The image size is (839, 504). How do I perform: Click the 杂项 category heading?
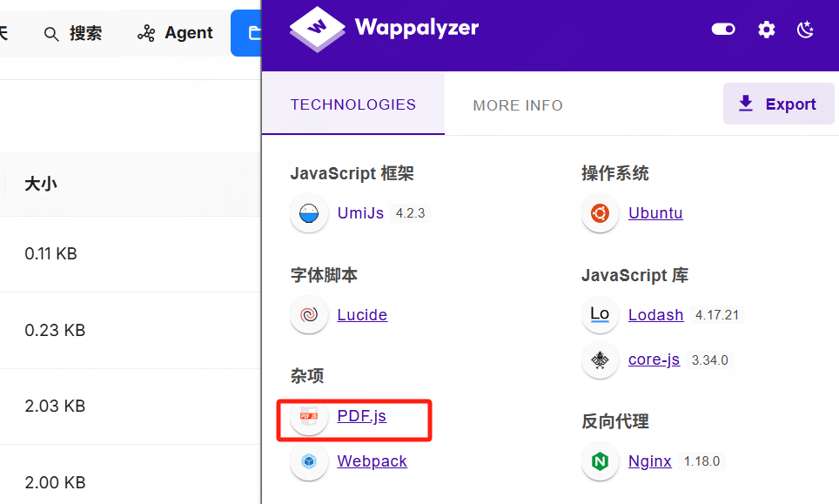click(307, 375)
